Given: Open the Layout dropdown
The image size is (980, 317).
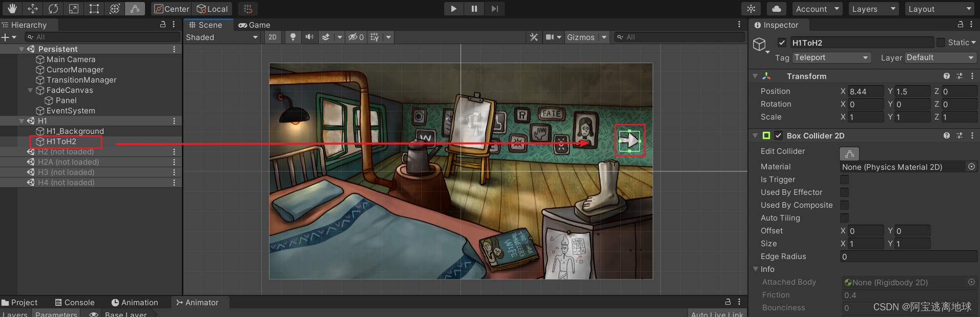Looking at the screenshot, I should (x=940, y=9).
